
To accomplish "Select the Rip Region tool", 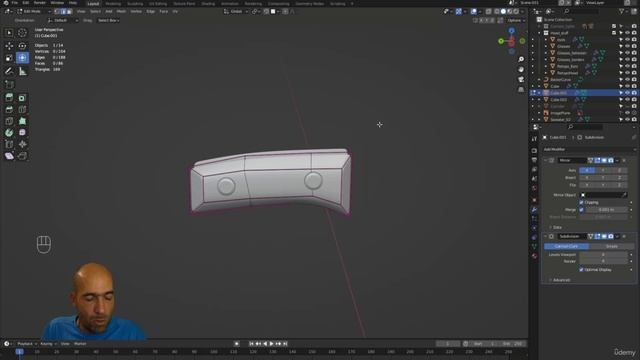I will [22, 156].
